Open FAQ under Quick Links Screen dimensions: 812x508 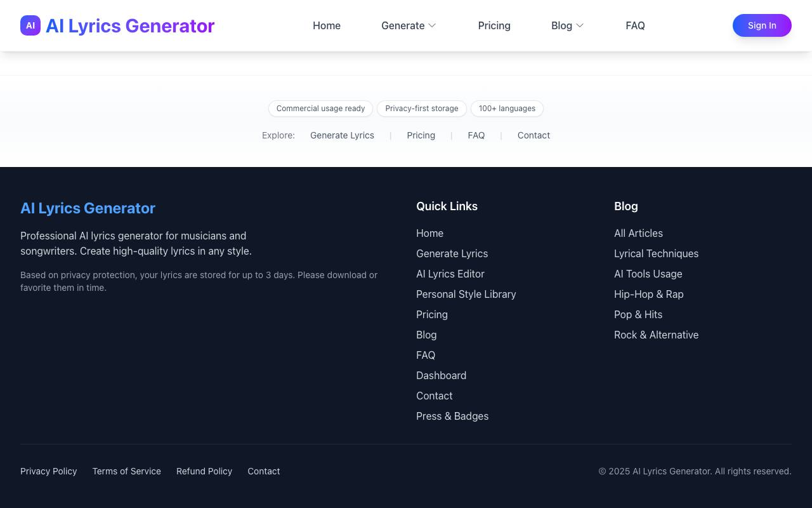click(x=425, y=355)
